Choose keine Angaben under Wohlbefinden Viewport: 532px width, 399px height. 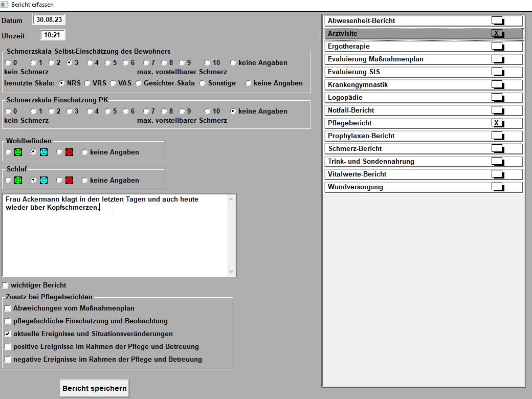(84, 152)
